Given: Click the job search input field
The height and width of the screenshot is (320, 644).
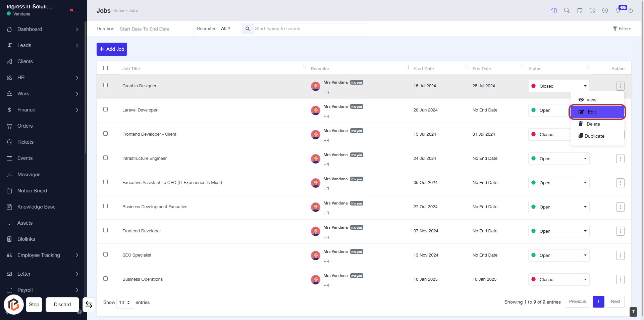Looking at the screenshot, I should tap(311, 29).
